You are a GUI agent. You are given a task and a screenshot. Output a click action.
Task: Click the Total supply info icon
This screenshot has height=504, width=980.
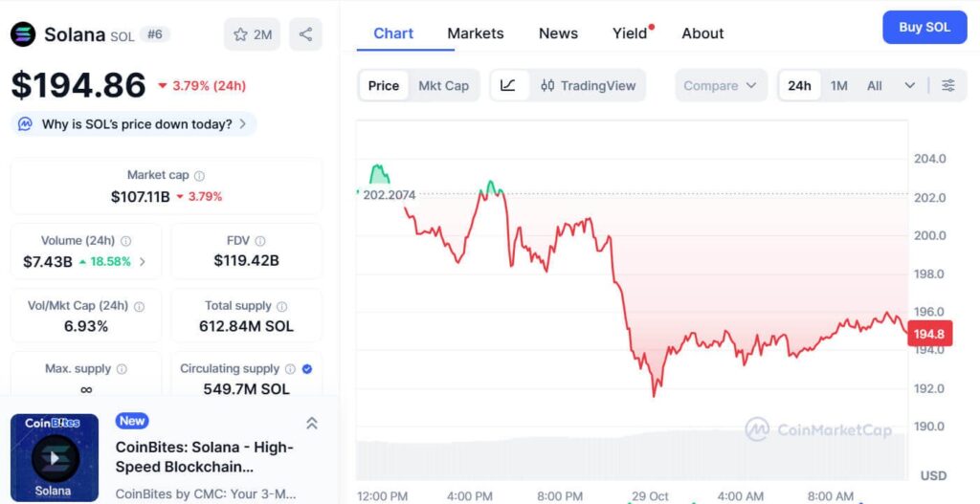279,306
